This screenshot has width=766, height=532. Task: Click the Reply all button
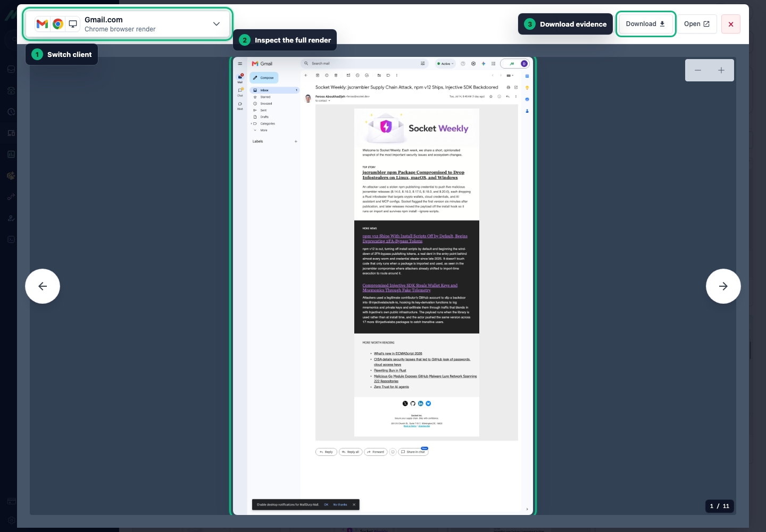(x=351, y=452)
